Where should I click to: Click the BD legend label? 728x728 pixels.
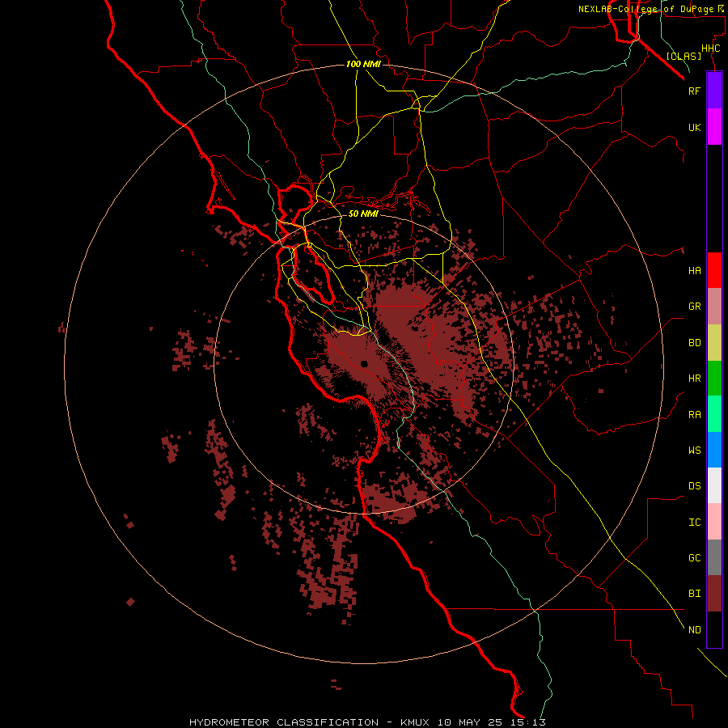pos(694,343)
